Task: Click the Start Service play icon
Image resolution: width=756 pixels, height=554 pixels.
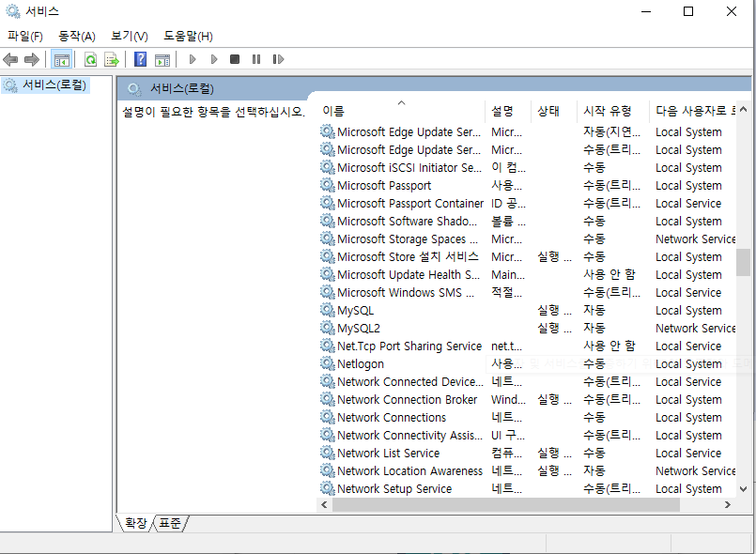Action: (193, 59)
